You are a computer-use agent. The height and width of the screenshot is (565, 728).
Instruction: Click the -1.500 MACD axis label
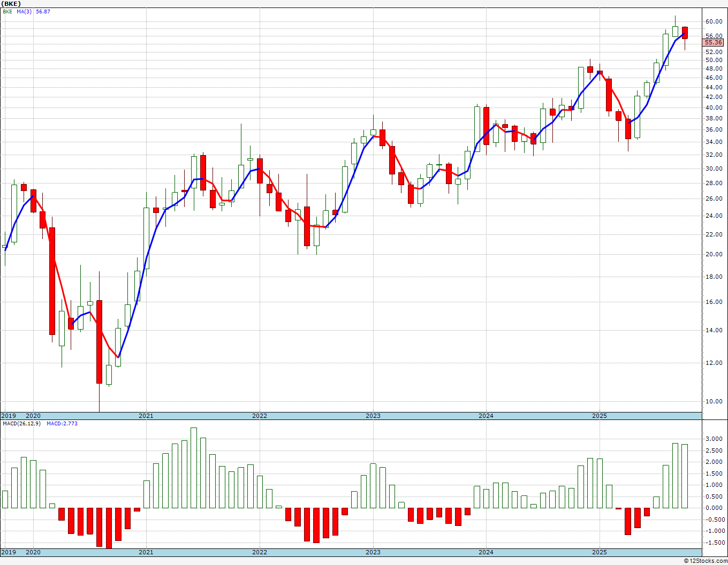coord(714,543)
